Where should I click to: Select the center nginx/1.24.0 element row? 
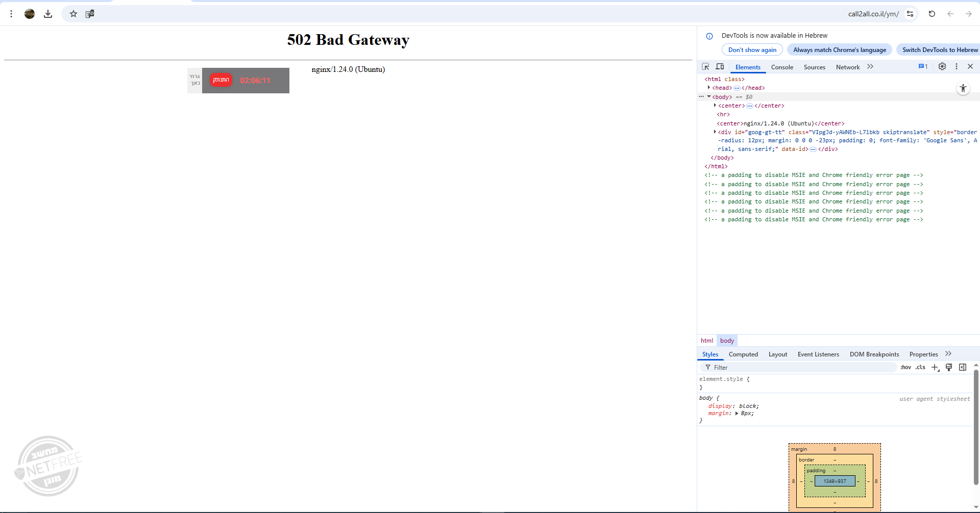click(x=780, y=123)
